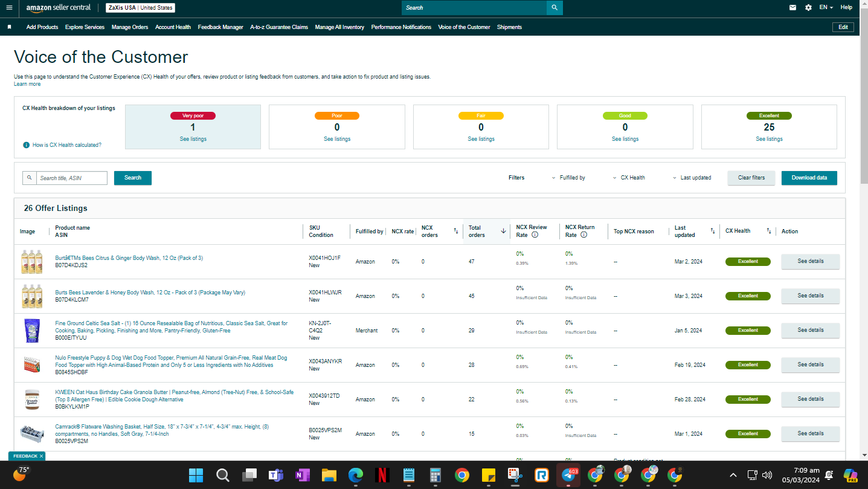Open Performance Notifications
This screenshot has height=489, width=868.
tap(401, 27)
